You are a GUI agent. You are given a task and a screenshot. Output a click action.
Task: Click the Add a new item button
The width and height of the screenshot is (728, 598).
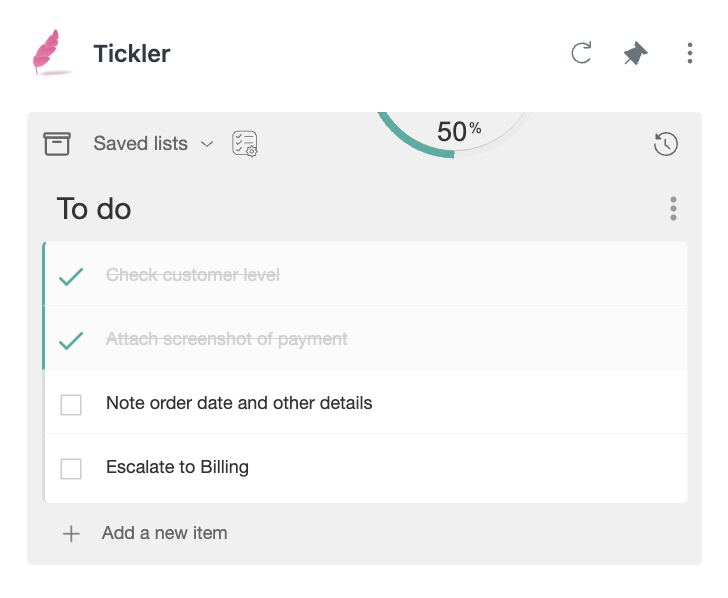coord(145,533)
